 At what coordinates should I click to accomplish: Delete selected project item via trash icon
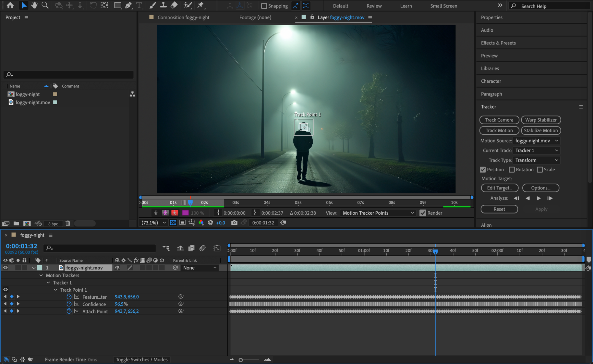(x=68, y=223)
